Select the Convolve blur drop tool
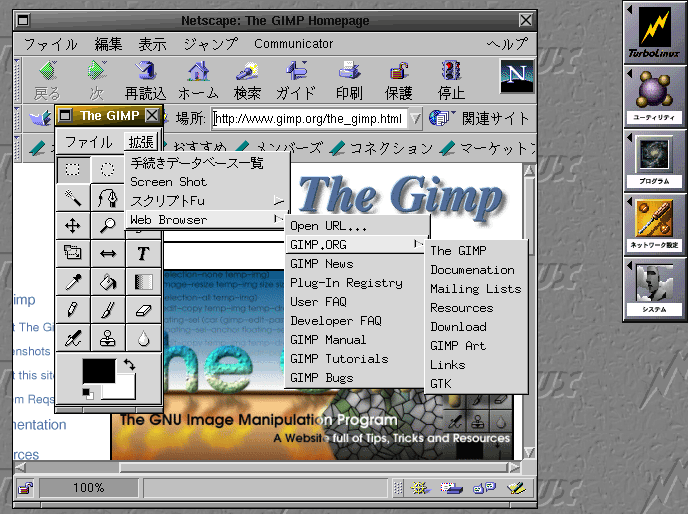688x514 pixels. pos(143,338)
